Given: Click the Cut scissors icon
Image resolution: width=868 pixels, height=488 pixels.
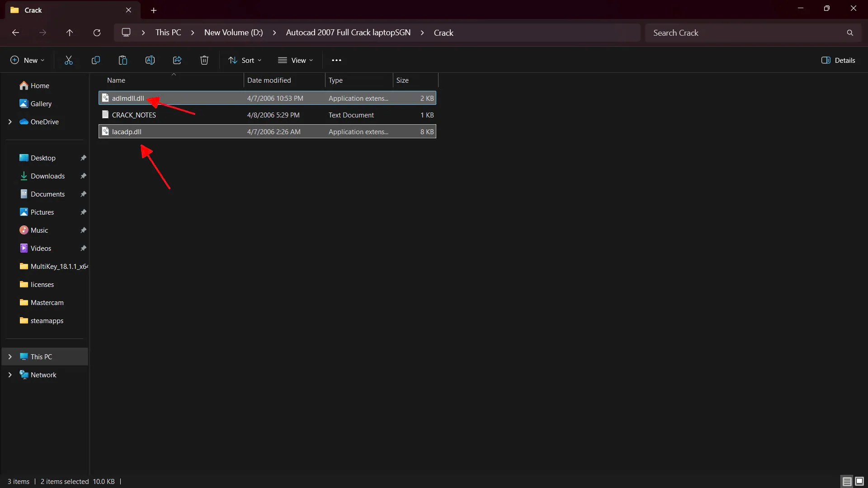Looking at the screenshot, I should 69,60.
